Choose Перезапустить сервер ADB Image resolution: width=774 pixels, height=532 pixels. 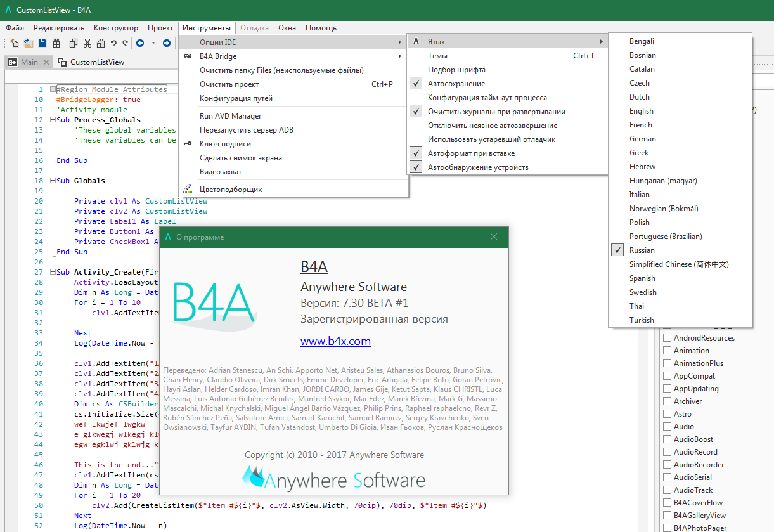[x=293, y=130]
